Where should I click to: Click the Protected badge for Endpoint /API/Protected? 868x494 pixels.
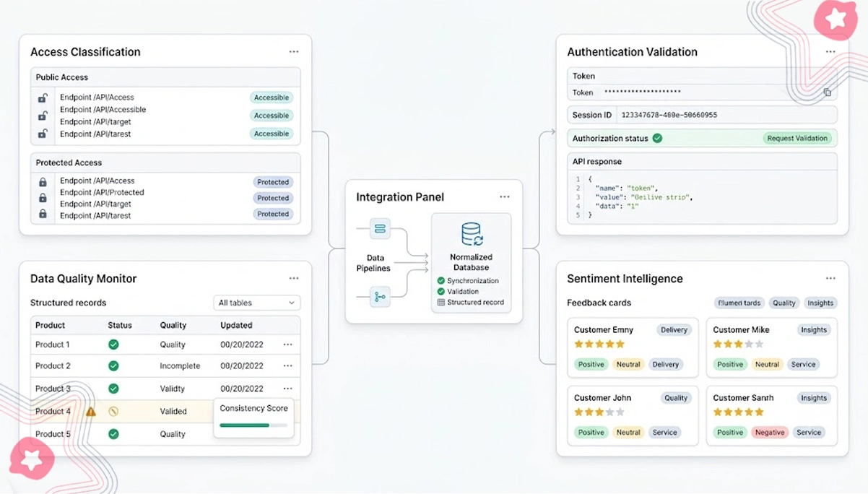(273, 198)
